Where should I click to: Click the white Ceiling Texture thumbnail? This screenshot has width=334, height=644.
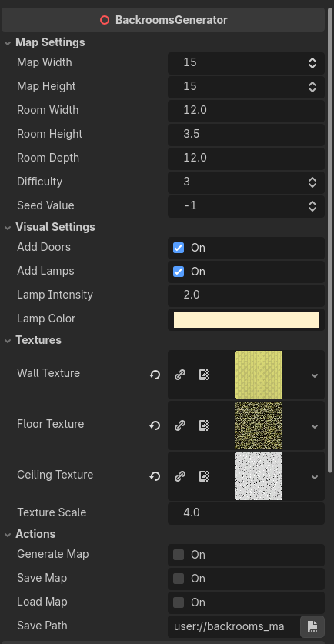coord(259,476)
